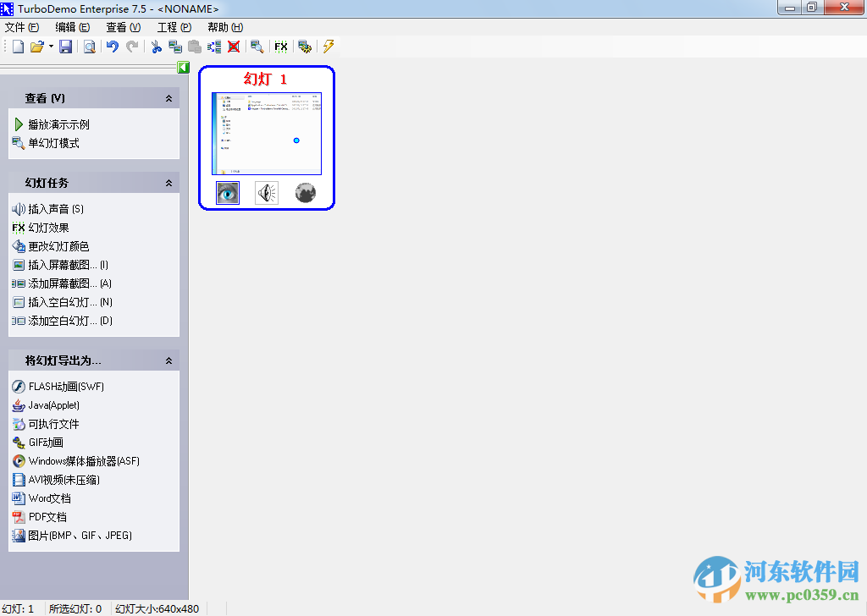Click the lightning bolt toolbar icon
Screen dimensions: 867x616
pos(329,47)
